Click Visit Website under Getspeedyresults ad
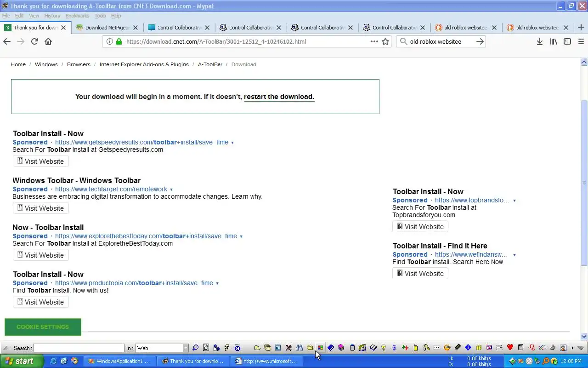Image resolution: width=588 pixels, height=368 pixels. click(x=41, y=161)
